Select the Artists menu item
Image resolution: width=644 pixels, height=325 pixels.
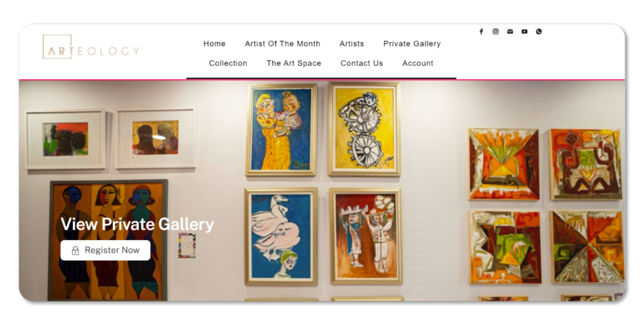pyautogui.click(x=352, y=43)
